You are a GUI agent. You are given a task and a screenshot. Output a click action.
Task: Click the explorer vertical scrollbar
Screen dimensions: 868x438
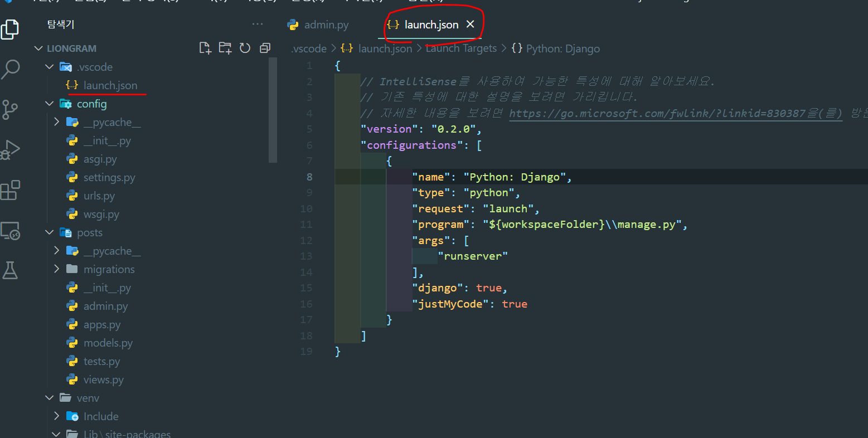(273, 110)
